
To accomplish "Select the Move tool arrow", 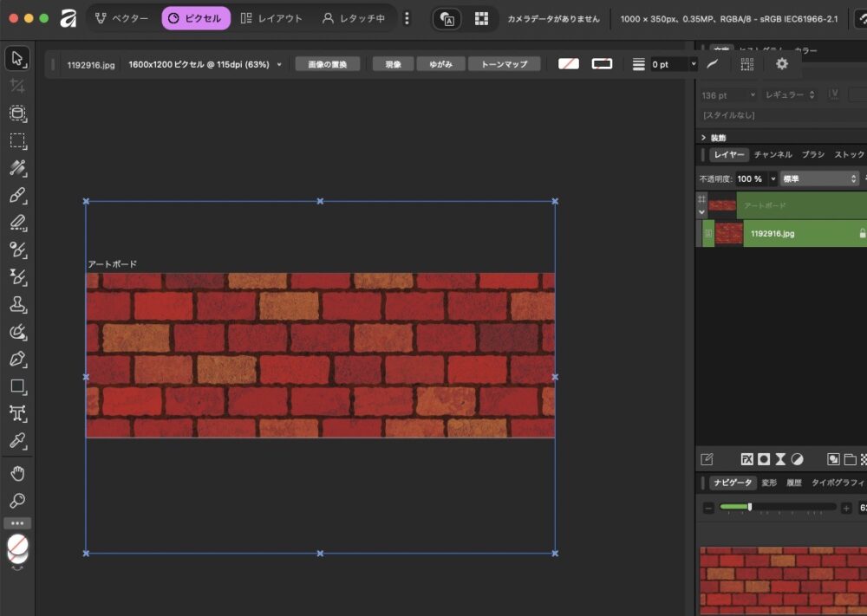I will pyautogui.click(x=17, y=59).
